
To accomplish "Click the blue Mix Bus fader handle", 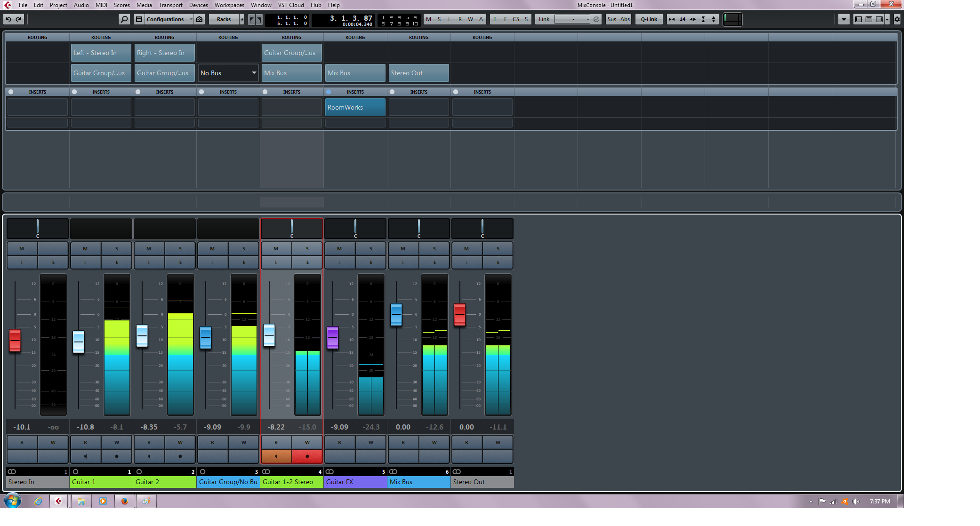I will pos(396,315).
